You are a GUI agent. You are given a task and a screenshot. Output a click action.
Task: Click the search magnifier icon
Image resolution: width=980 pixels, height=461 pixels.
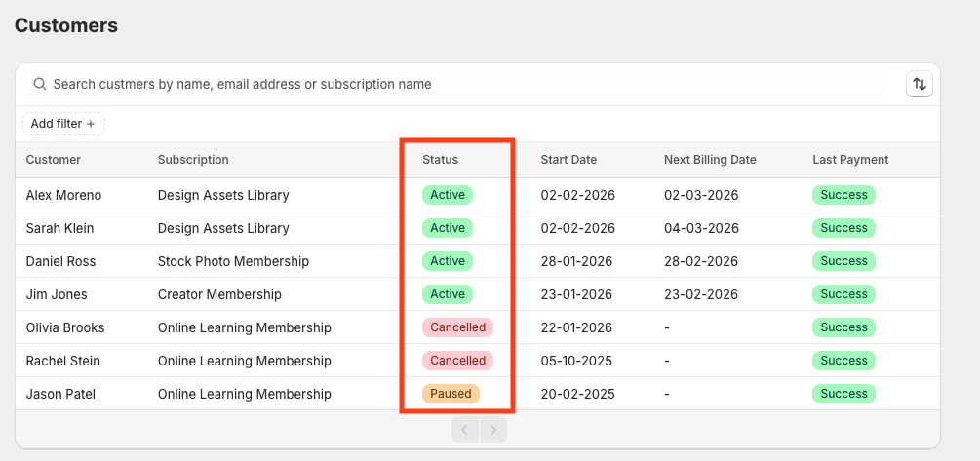(x=40, y=85)
